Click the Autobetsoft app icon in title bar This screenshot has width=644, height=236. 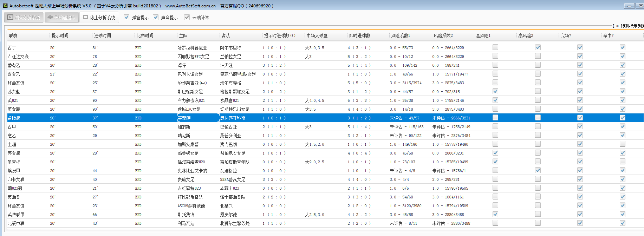[x=5, y=6]
